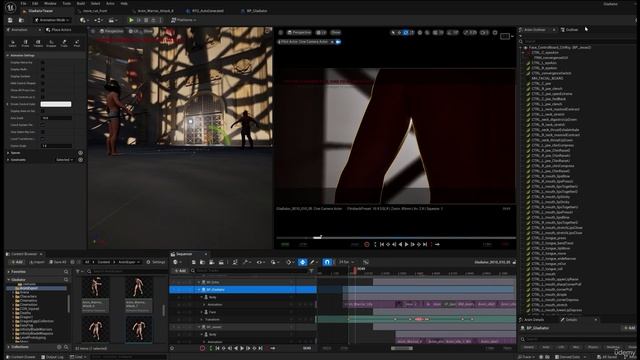Click the red playhead marker in Sequencer timeline

point(355,270)
